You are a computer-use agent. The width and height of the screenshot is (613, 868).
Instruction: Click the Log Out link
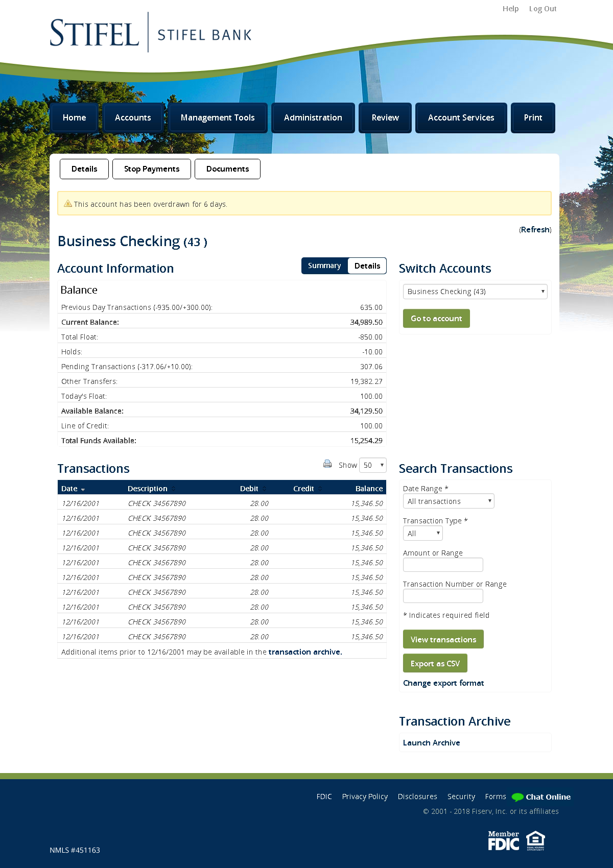pyautogui.click(x=543, y=9)
